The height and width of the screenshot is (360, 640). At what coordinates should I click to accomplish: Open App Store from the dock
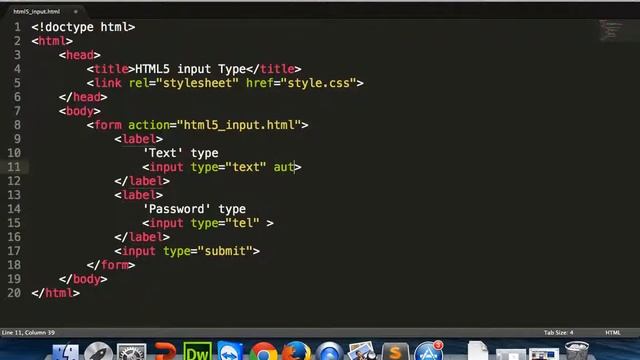(x=428, y=352)
